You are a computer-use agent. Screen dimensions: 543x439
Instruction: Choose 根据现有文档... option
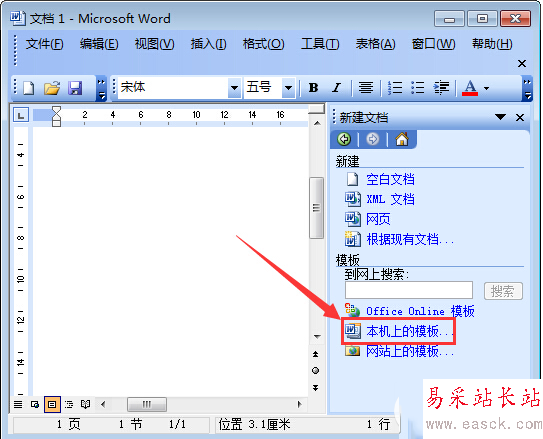point(410,239)
